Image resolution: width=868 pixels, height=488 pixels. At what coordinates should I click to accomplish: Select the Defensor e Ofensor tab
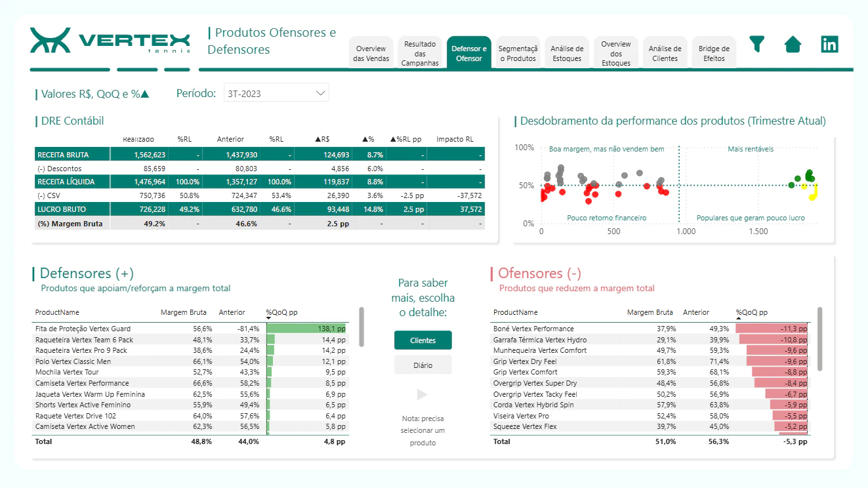coord(469,53)
